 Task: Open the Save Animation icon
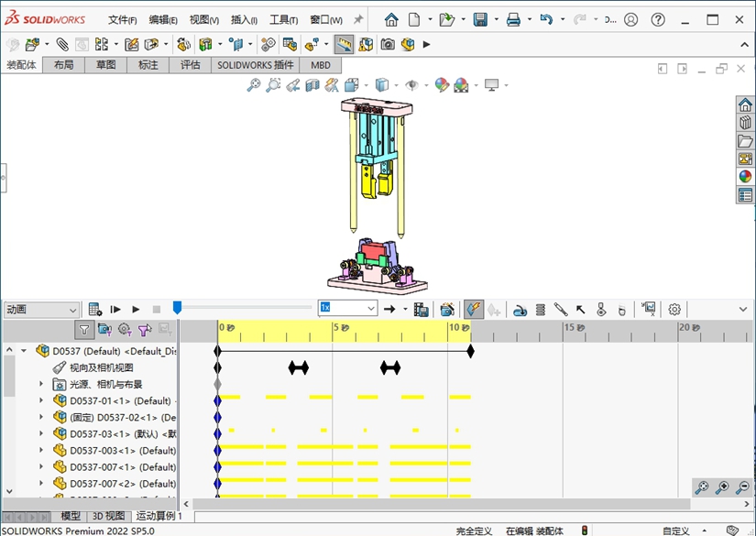(421, 310)
